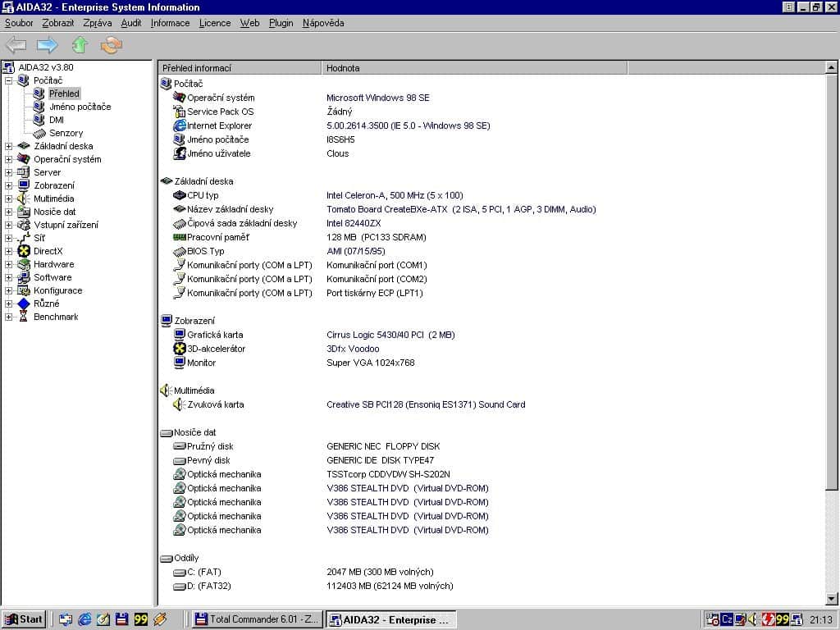Click the 3D-akcelerátor row icon
This screenshot has height=630, width=840.
tap(180, 349)
